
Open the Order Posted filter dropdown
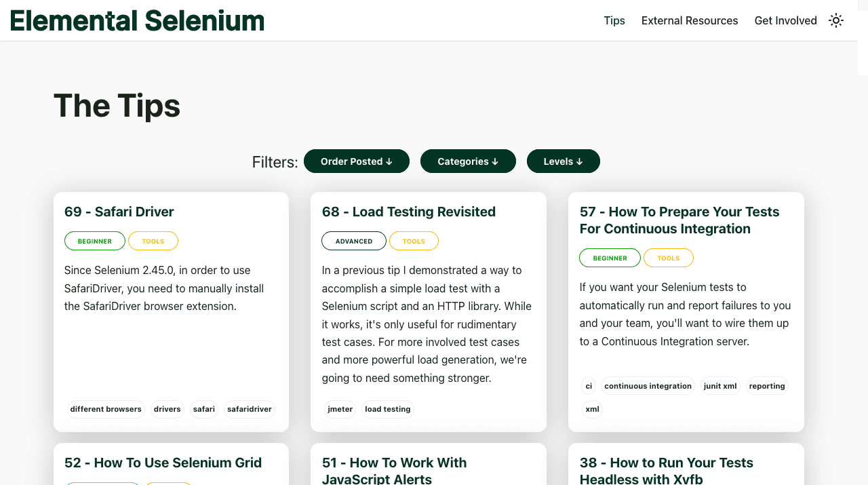357,161
